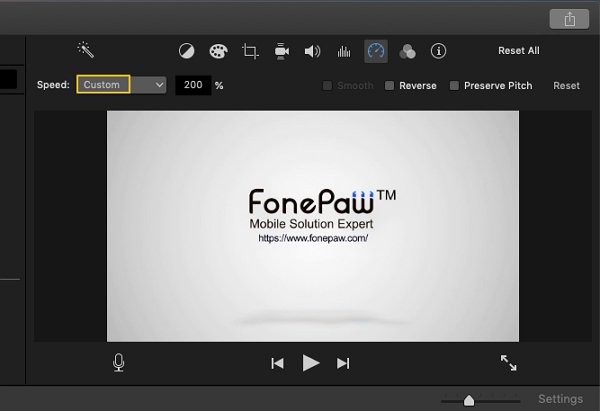
Task: Click the microphone voiceover icon
Action: click(x=119, y=362)
